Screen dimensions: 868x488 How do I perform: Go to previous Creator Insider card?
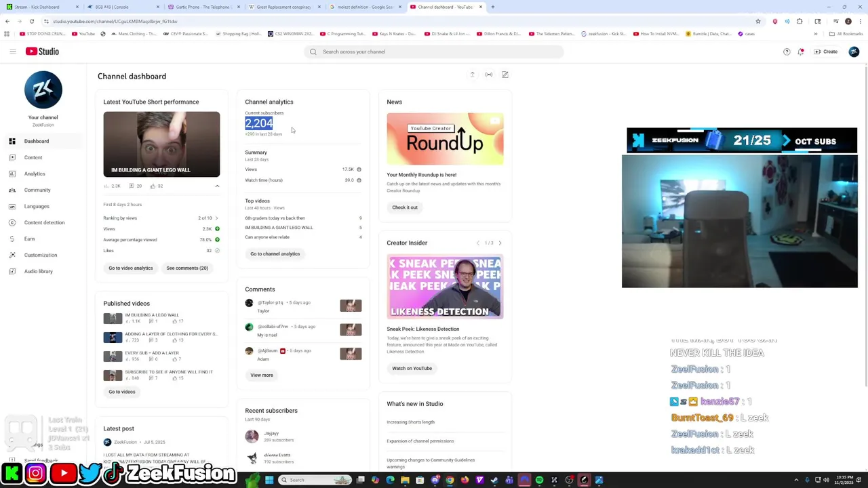477,243
